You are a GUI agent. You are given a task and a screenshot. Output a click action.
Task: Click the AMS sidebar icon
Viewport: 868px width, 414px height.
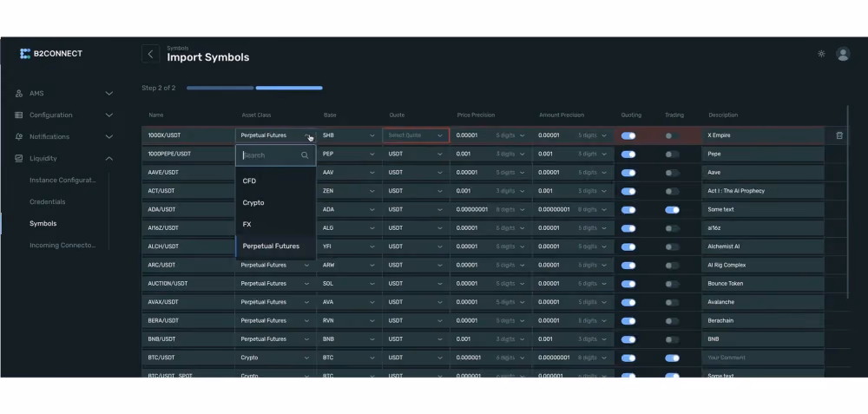19,94
